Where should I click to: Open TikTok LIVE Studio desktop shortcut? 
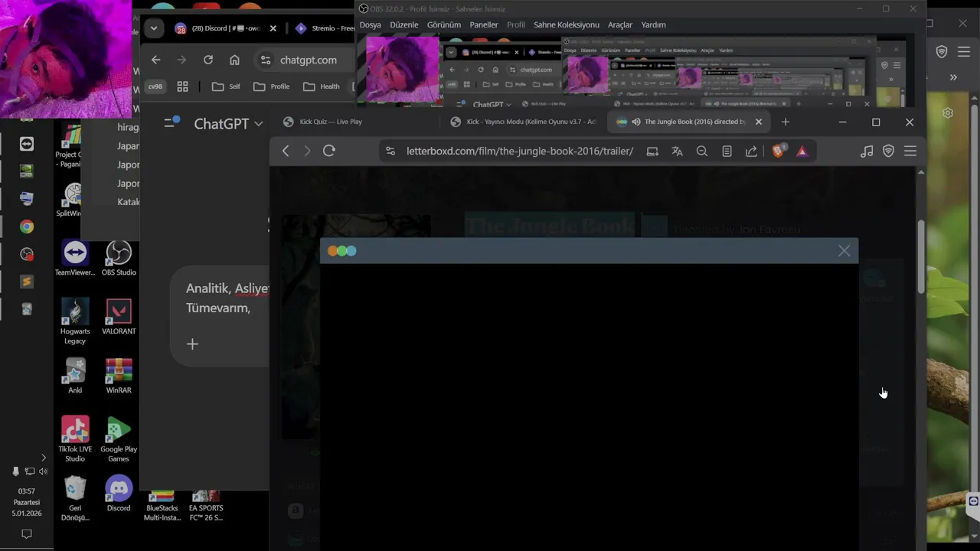pyautogui.click(x=75, y=439)
